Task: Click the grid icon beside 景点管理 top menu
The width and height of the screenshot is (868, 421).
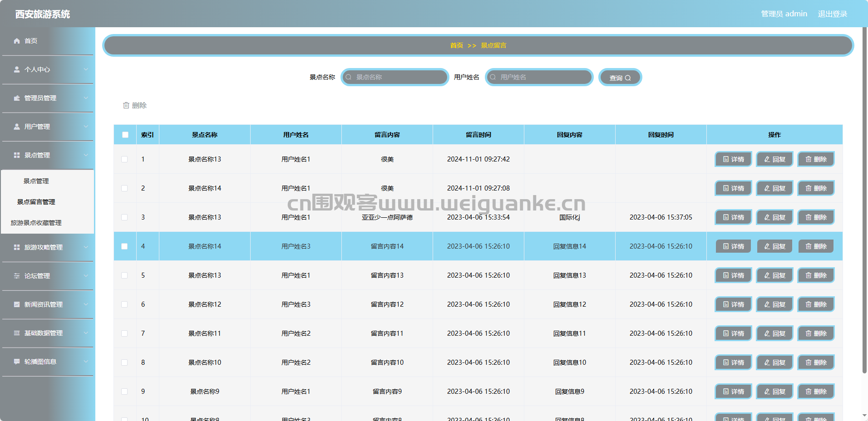Action: click(17, 155)
